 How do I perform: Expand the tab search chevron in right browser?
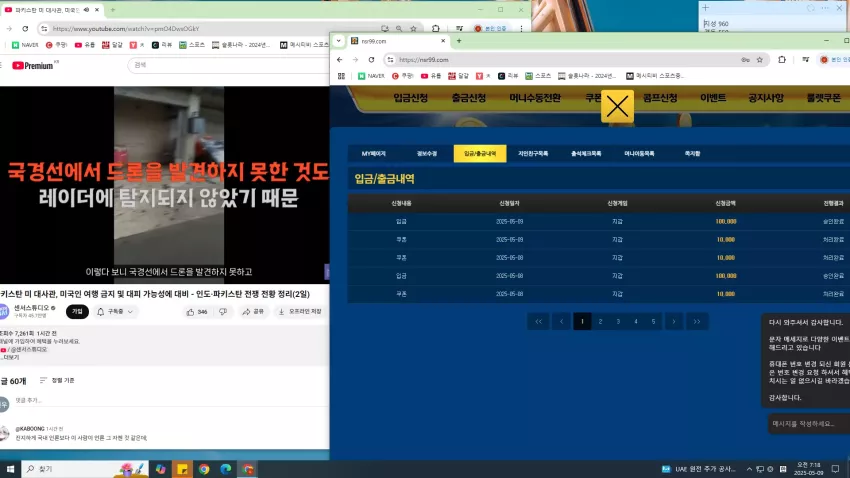339,41
